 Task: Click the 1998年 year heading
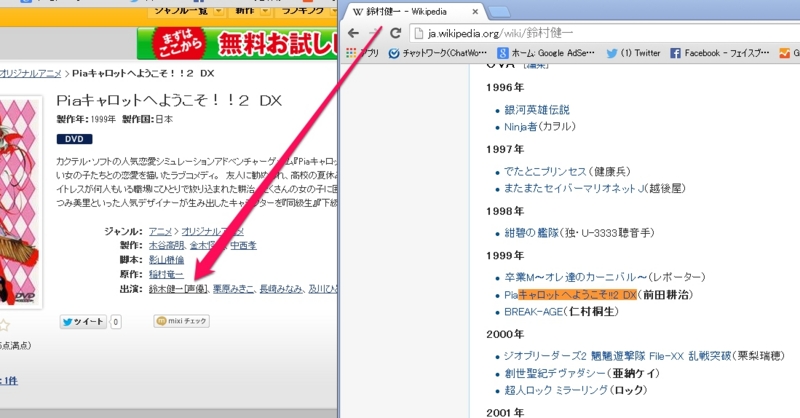(505, 211)
